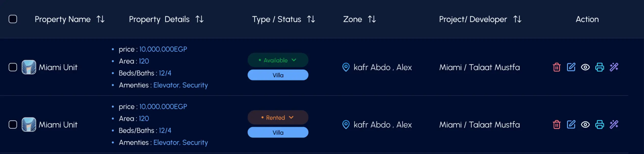Viewport: 644px width, 154px height.
Task: Open the first Miami Unit thumbnail
Action: tap(29, 67)
